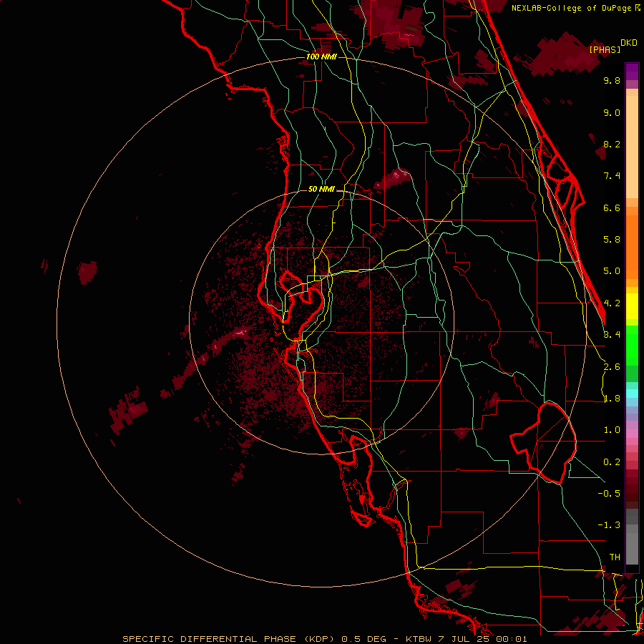Click the Lake Okeechobee outline on map
644x644 pixels.
543,443
